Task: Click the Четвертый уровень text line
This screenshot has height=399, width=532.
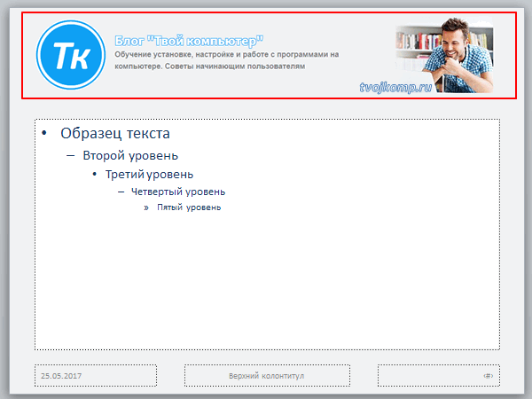Action: tap(178, 192)
